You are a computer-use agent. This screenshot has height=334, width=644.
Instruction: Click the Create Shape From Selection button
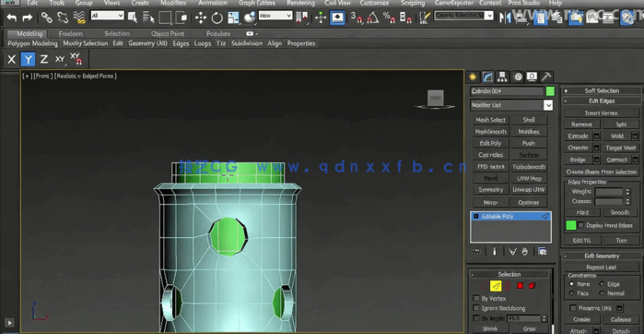(x=602, y=172)
